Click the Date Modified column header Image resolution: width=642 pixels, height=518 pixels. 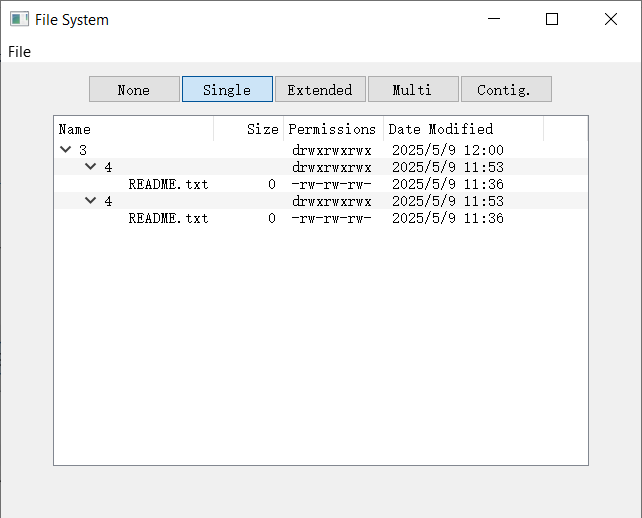click(x=463, y=129)
